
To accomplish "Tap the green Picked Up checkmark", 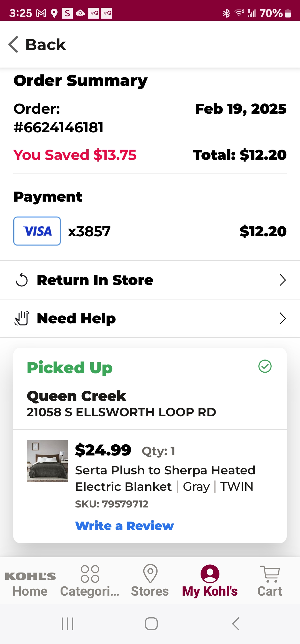I will [x=265, y=366].
